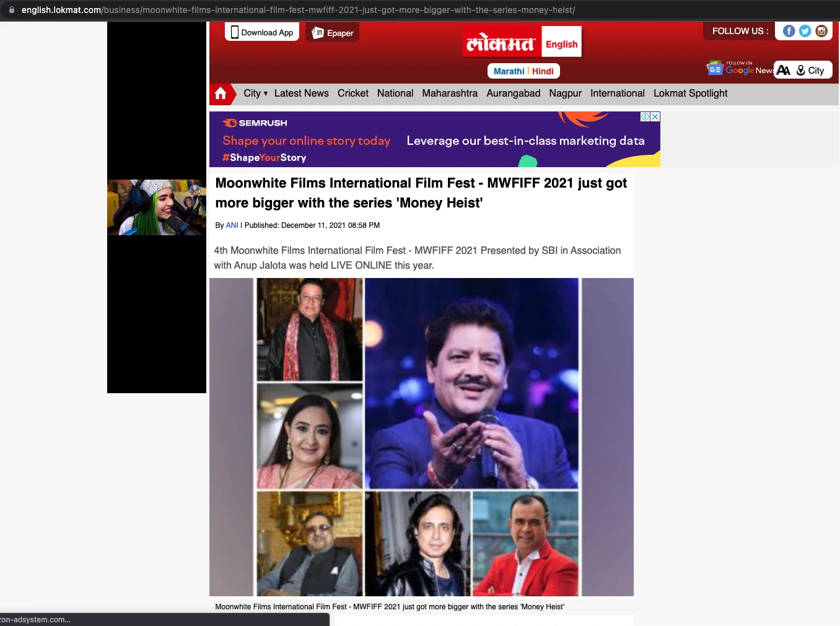This screenshot has height=626, width=840.
Task: Click the ad info icon on banner
Action: coord(645,116)
